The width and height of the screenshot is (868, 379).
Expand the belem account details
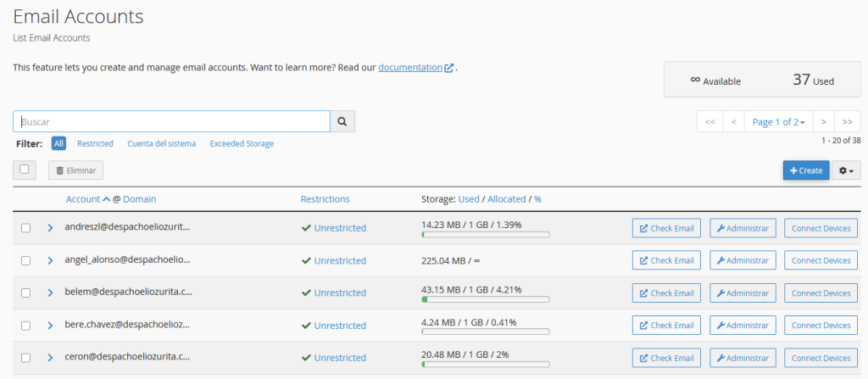(50, 293)
